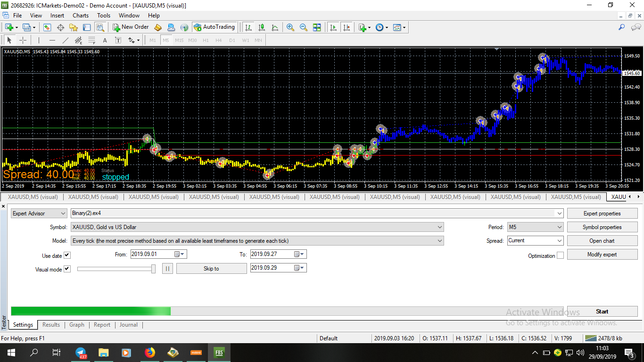The width and height of the screenshot is (644, 362).
Task: Switch to the Journal tab
Action: [x=129, y=325]
